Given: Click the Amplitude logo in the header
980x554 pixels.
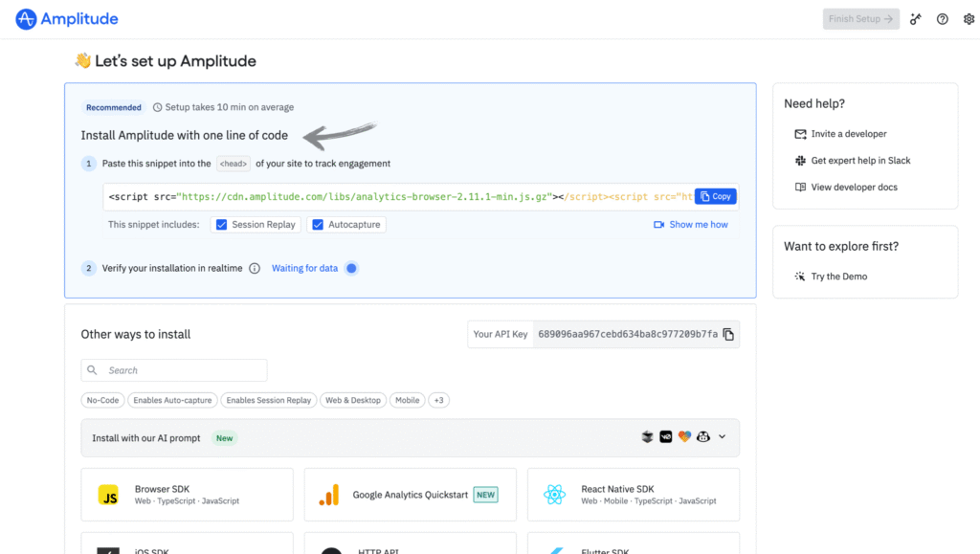Looking at the screenshot, I should 67,19.
